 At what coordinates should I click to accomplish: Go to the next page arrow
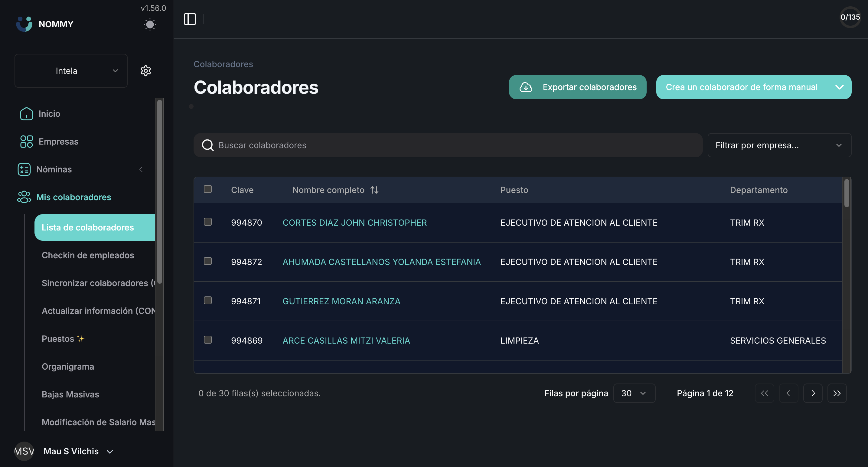click(813, 393)
